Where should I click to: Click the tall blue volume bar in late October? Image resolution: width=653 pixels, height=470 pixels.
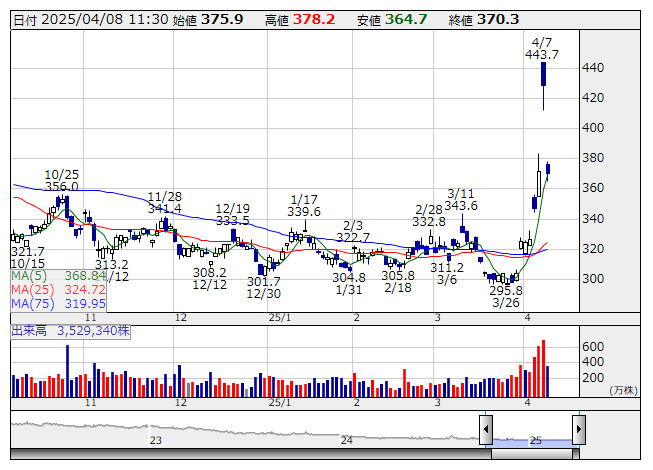pyautogui.click(x=68, y=371)
